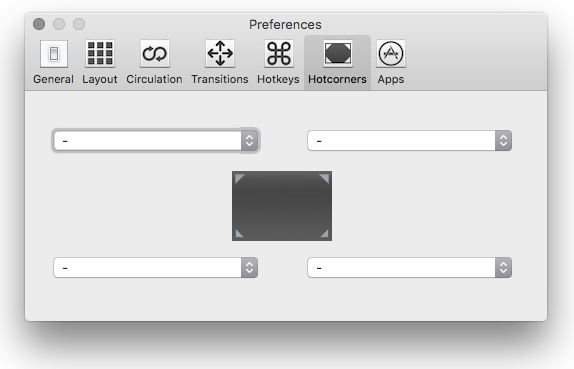The width and height of the screenshot is (574, 369).
Task: Click the Preferences window title
Action: [x=285, y=25]
